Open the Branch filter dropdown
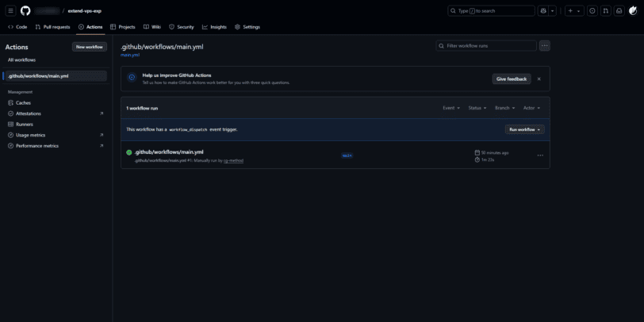Image resolution: width=644 pixels, height=322 pixels. (x=504, y=108)
